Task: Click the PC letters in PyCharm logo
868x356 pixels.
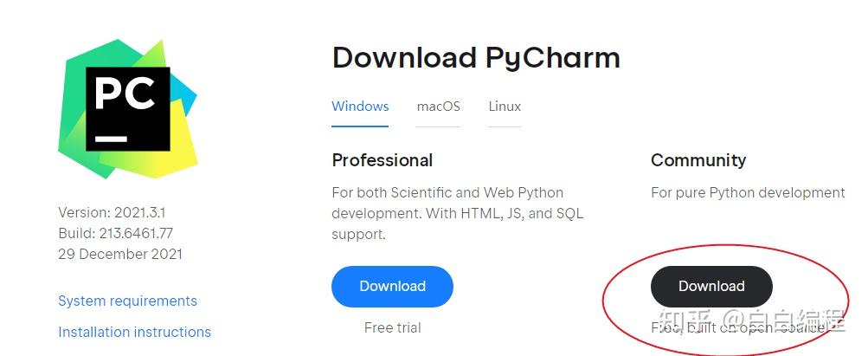Action: click(x=125, y=94)
